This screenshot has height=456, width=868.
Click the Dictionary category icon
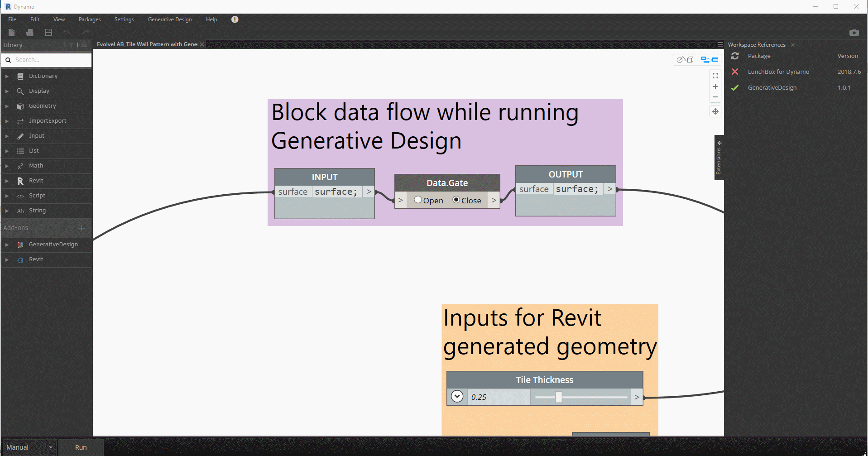(x=20, y=76)
